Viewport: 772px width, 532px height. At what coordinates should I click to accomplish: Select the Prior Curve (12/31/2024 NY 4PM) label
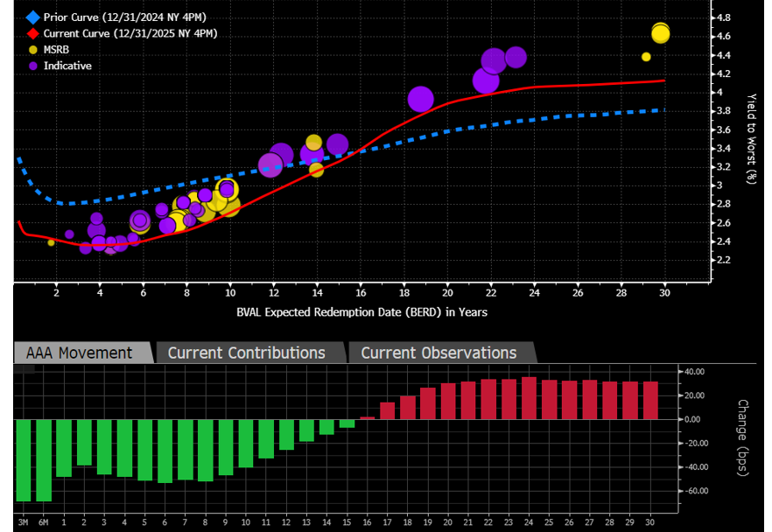[125, 17]
